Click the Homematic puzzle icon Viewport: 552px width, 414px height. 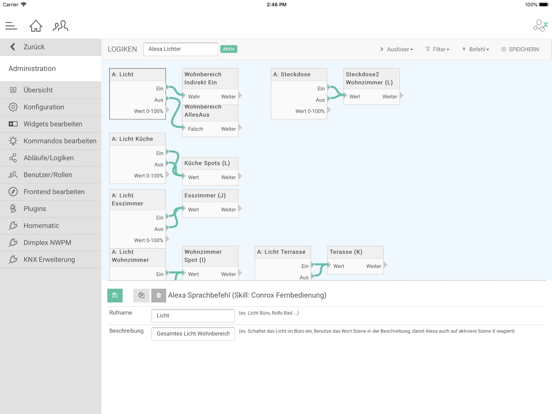point(13,225)
